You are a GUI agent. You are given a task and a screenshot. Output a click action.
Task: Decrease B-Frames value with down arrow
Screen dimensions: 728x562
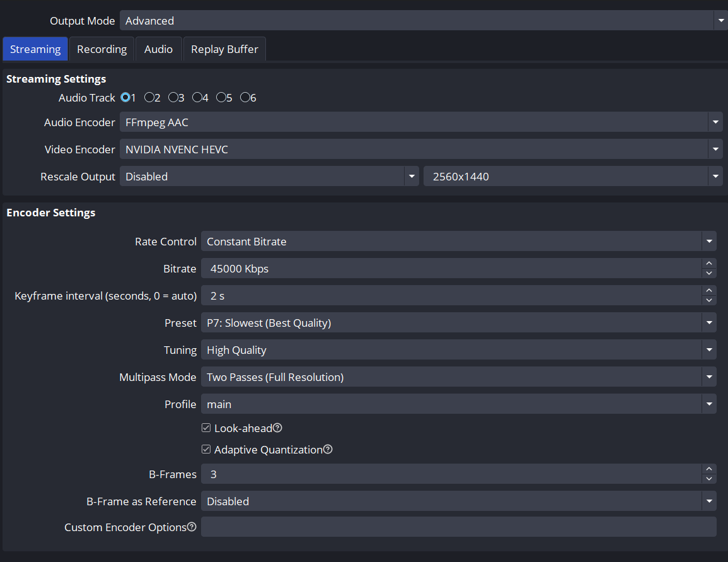(709, 479)
